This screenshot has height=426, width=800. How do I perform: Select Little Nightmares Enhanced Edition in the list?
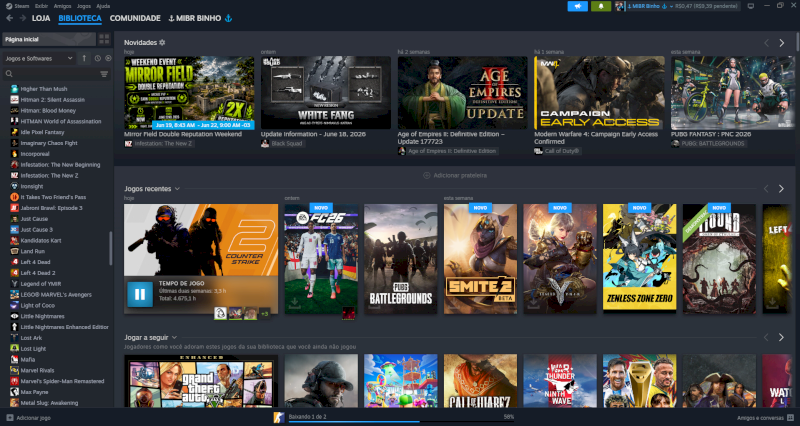point(64,327)
